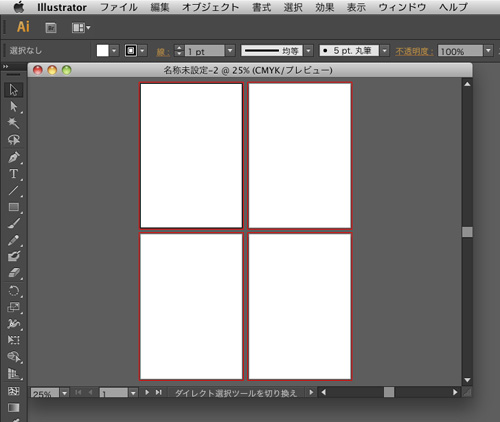Viewport: 500px width, 422px height.
Task: Select the Type tool
Action: (x=14, y=174)
